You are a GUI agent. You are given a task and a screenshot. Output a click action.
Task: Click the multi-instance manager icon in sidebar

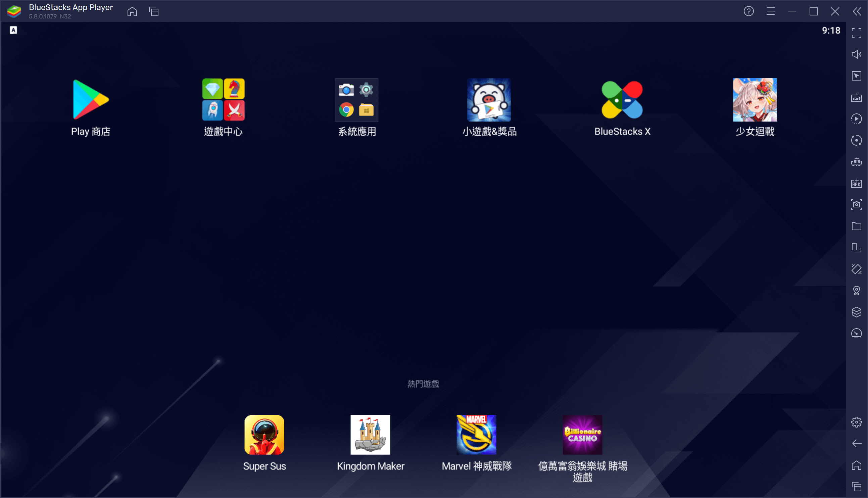pos(856,248)
